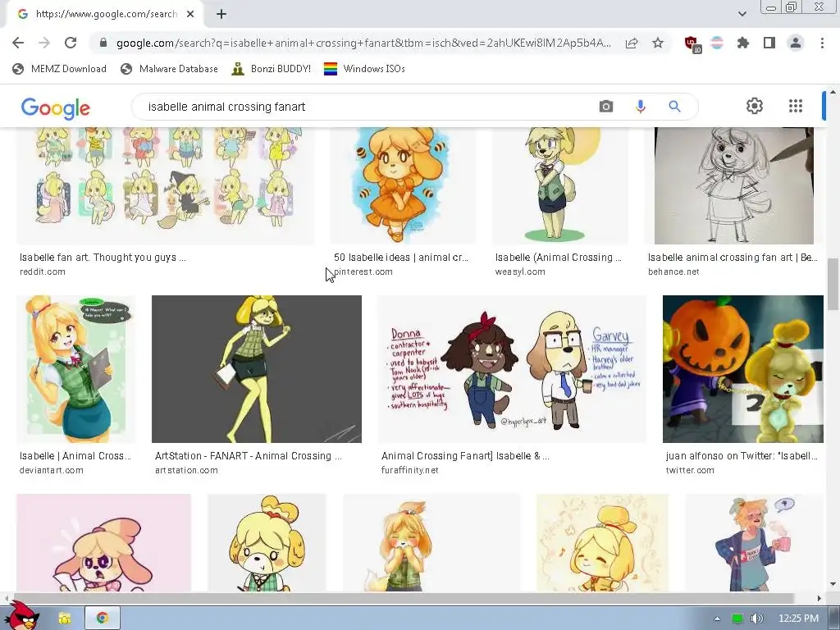This screenshot has height=630, width=840.
Task: Click the vertical scrollbar thumb
Action: coord(833,284)
